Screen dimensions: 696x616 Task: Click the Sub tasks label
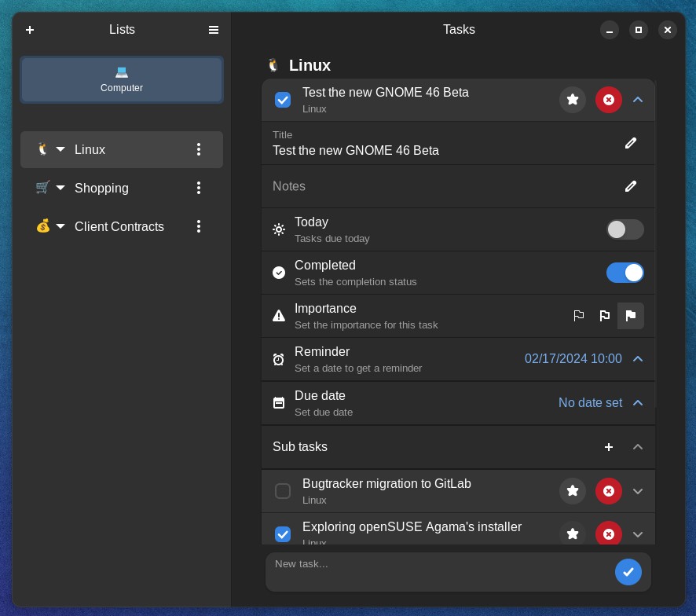point(300,447)
